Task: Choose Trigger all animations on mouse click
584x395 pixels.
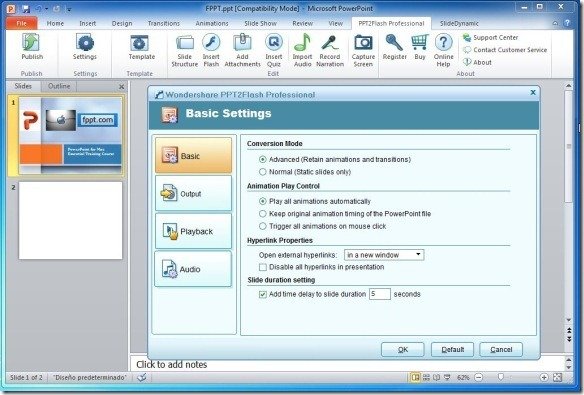Action: pyautogui.click(x=263, y=226)
